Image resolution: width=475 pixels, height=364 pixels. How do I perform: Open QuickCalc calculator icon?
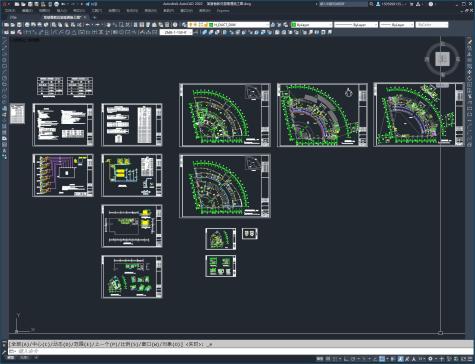[x=167, y=25]
